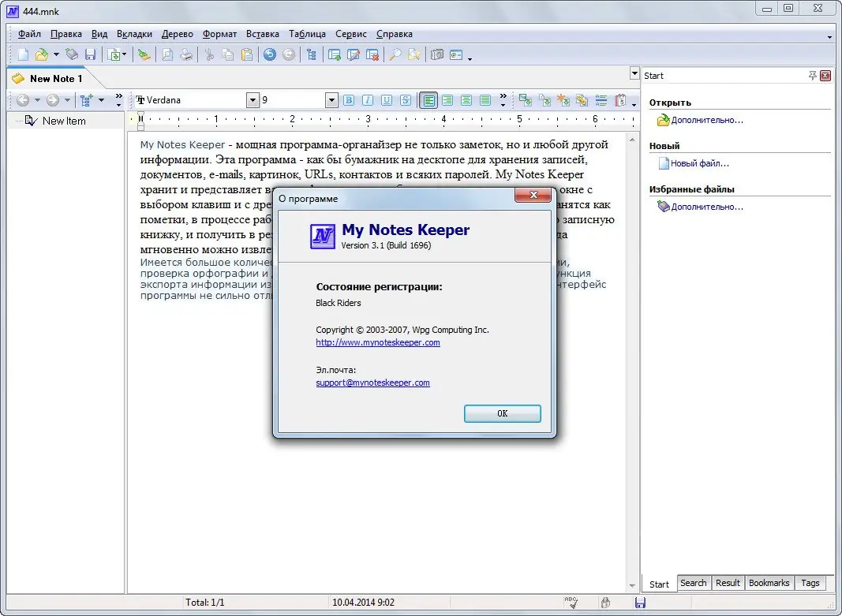Create a new file via toolbar icon
The height and width of the screenshot is (616, 842).
click(23, 54)
